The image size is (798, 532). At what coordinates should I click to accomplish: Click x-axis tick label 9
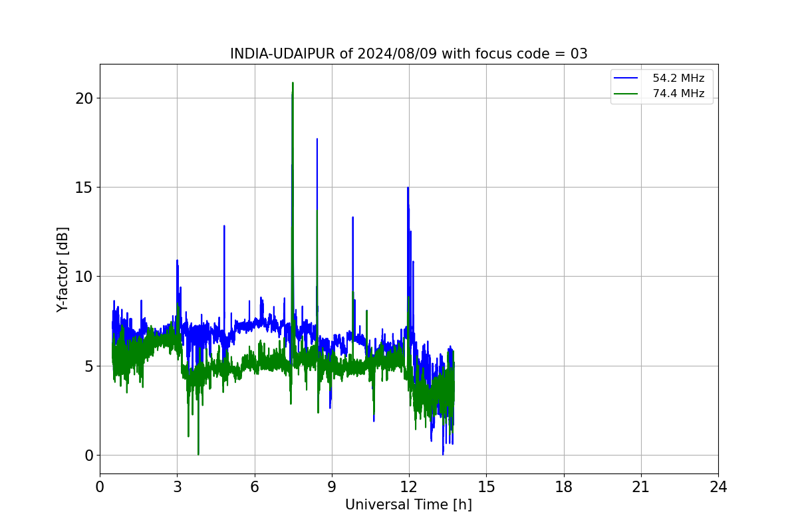point(332,487)
